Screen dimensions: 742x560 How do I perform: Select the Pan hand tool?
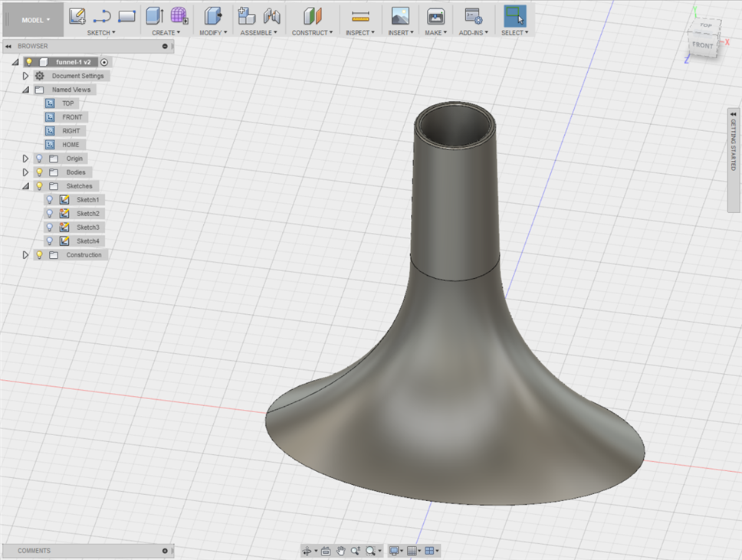point(340,551)
